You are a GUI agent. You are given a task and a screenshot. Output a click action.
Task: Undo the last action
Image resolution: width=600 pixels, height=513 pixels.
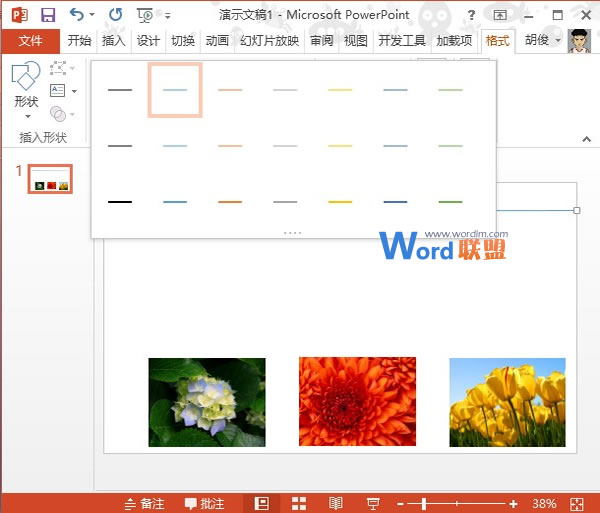77,15
